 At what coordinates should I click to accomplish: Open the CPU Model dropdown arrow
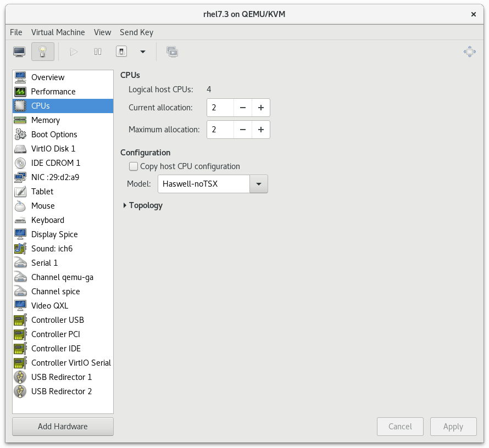(x=258, y=184)
